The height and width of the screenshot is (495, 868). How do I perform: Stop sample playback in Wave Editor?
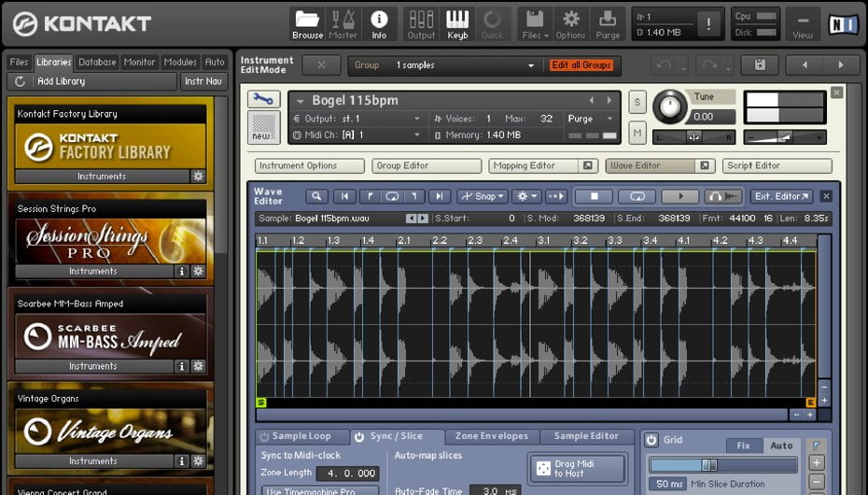pos(594,196)
